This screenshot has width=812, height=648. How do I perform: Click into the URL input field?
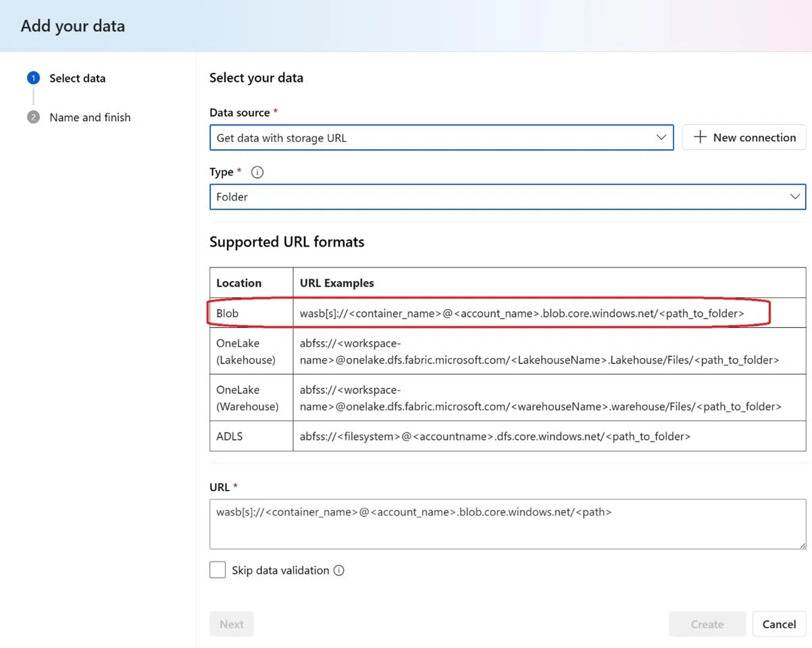(x=507, y=524)
